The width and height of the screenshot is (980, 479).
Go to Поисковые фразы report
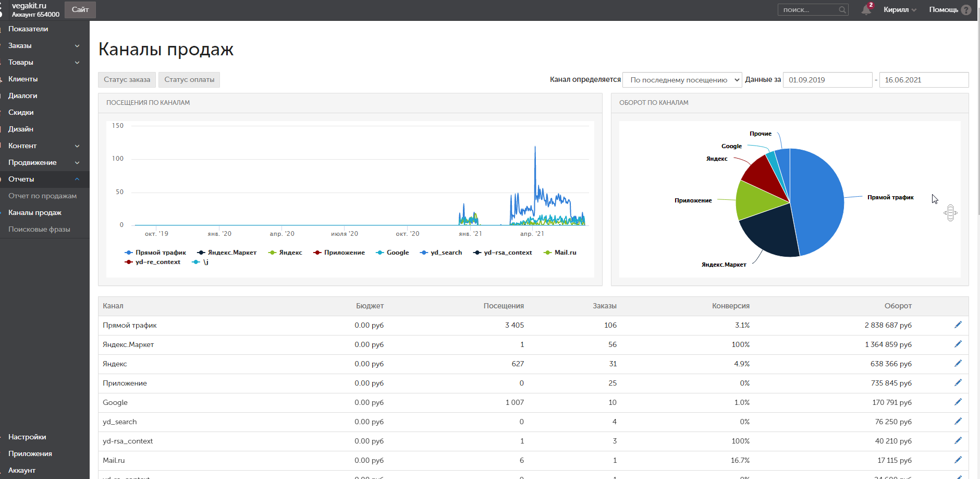pyautogui.click(x=39, y=229)
